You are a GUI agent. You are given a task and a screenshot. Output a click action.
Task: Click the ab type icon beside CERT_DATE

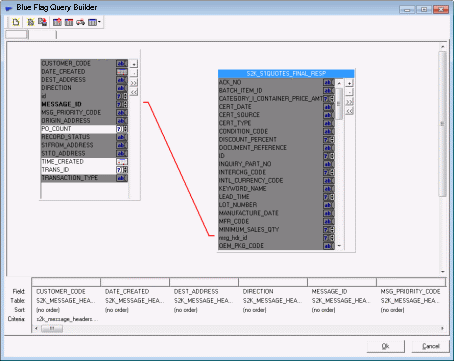[329, 107]
